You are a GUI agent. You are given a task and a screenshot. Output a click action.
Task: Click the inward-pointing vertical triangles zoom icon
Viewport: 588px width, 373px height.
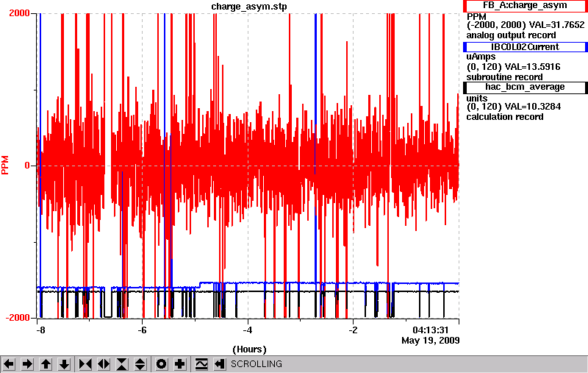tap(122, 364)
